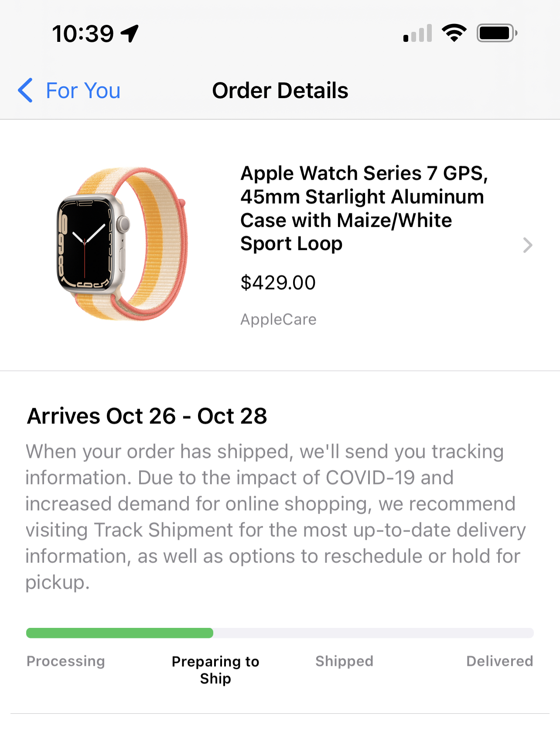The image size is (560, 736).
Task: Tap the battery indicator icon
Action: click(x=497, y=33)
